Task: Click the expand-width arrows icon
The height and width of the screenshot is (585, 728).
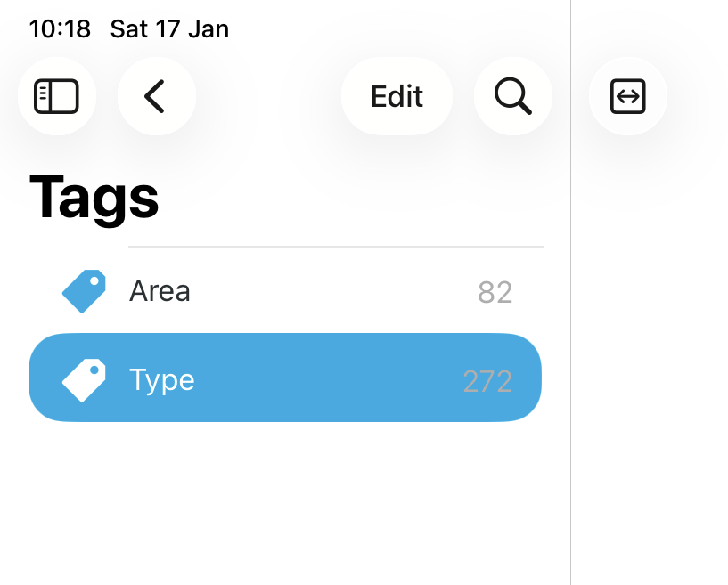Action: (x=627, y=96)
